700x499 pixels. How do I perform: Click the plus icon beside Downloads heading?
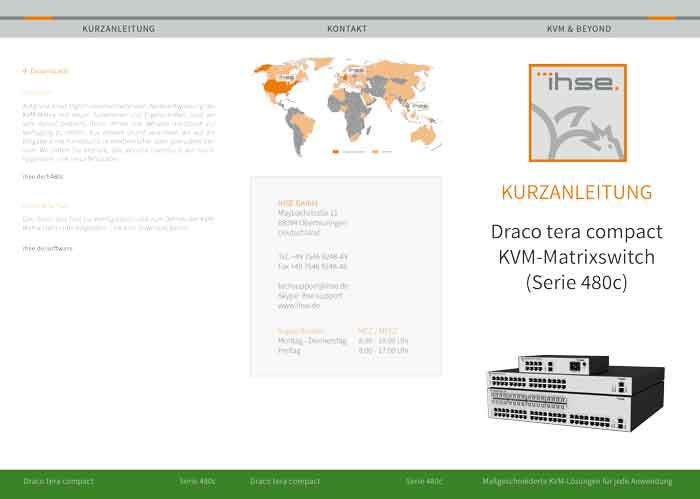pos(24,71)
